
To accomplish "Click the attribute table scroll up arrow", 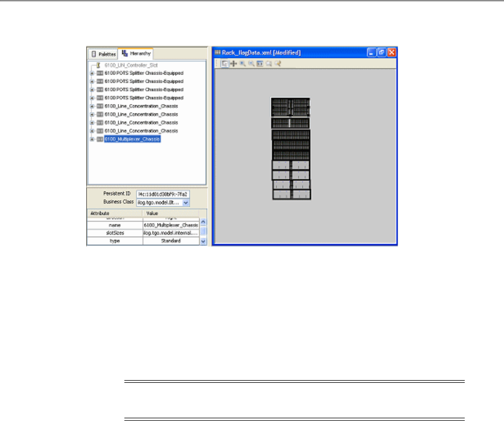I will pos(203,222).
